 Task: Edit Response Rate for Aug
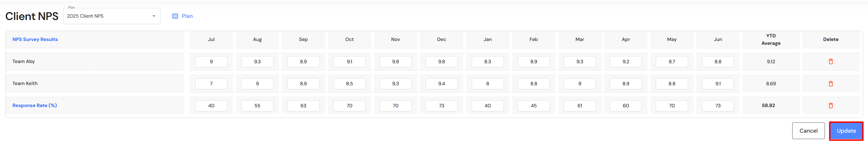tap(257, 106)
